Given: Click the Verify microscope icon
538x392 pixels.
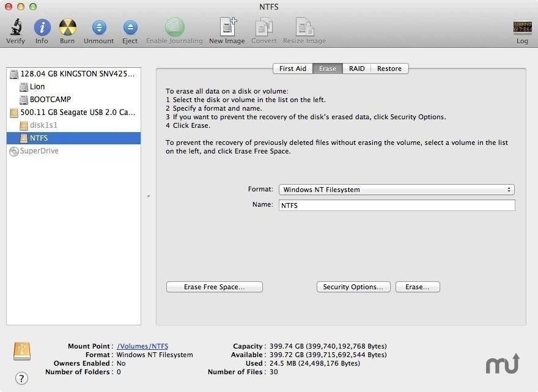Looking at the screenshot, I should (x=16, y=28).
